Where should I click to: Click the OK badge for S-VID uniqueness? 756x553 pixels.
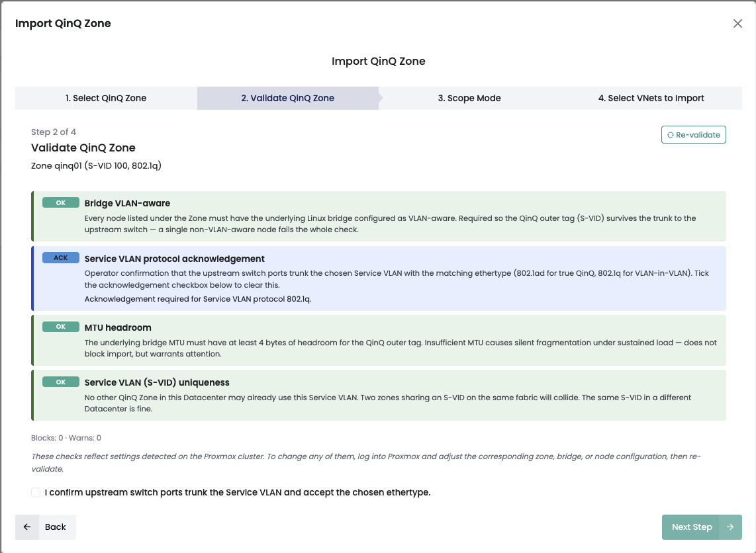point(61,382)
